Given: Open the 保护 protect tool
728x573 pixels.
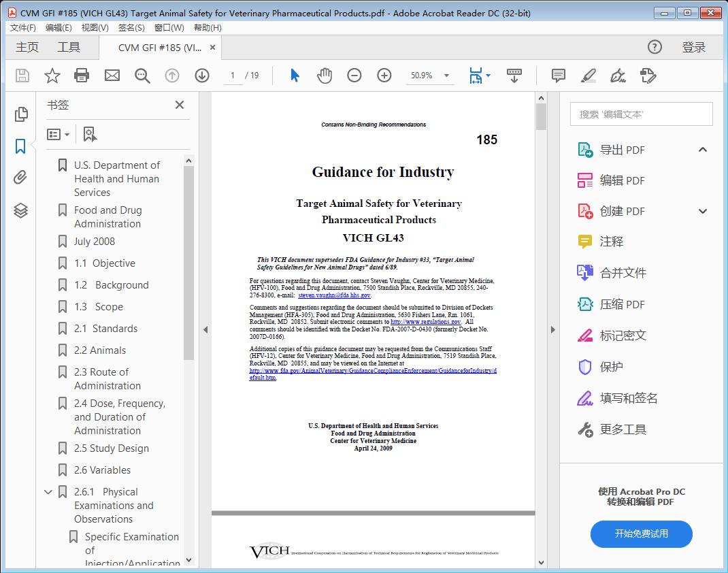Looking at the screenshot, I should pyautogui.click(x=600, y=367).
